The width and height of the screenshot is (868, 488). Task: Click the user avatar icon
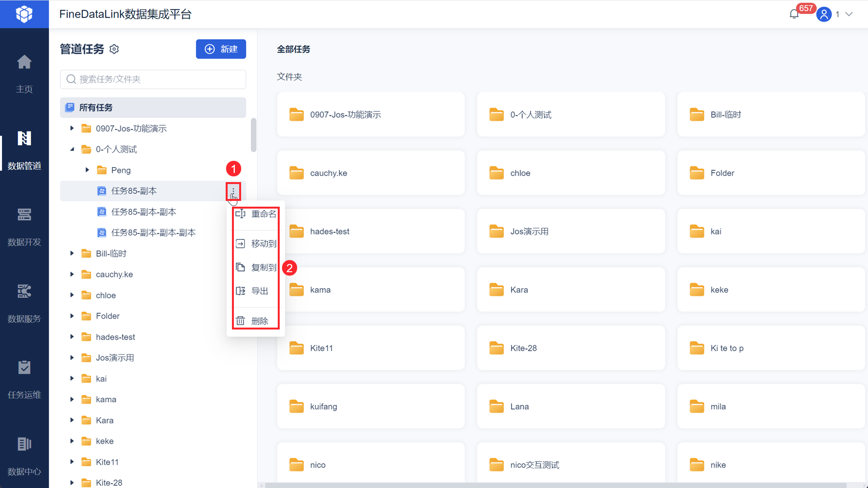pyautogui.click(x=824, y=14)
